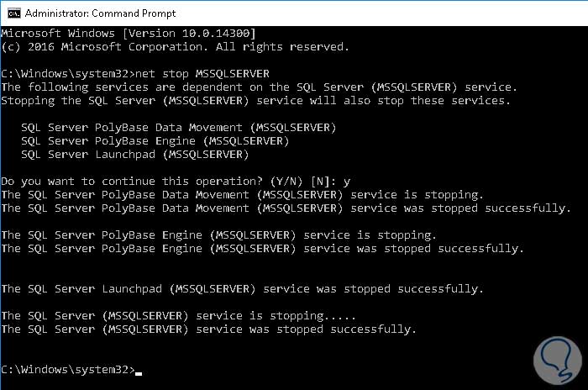
Task: Click the Microsoft Windows version line
Action: [128, 32]
